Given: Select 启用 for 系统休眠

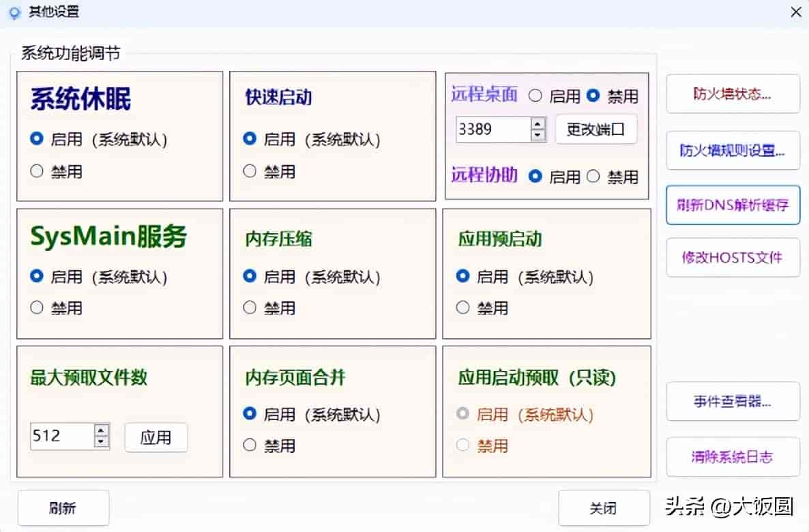Looking at the screenshot, I should (x=36, y=138).
